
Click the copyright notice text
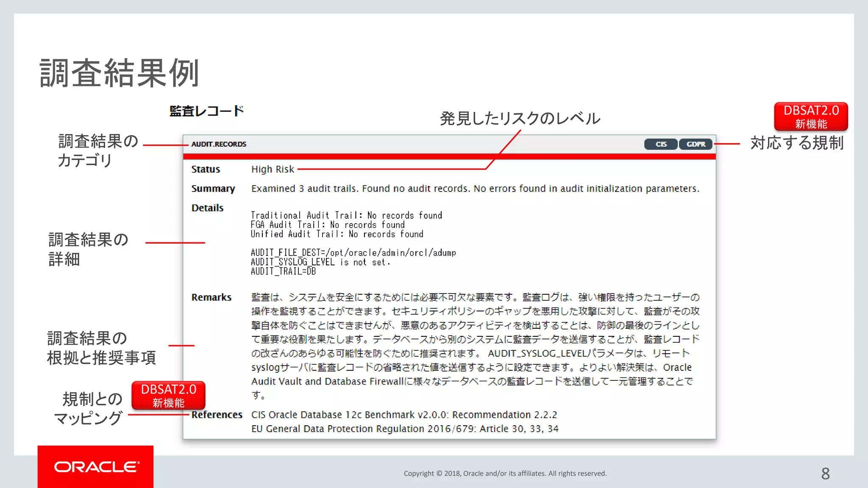click(505, 473)
